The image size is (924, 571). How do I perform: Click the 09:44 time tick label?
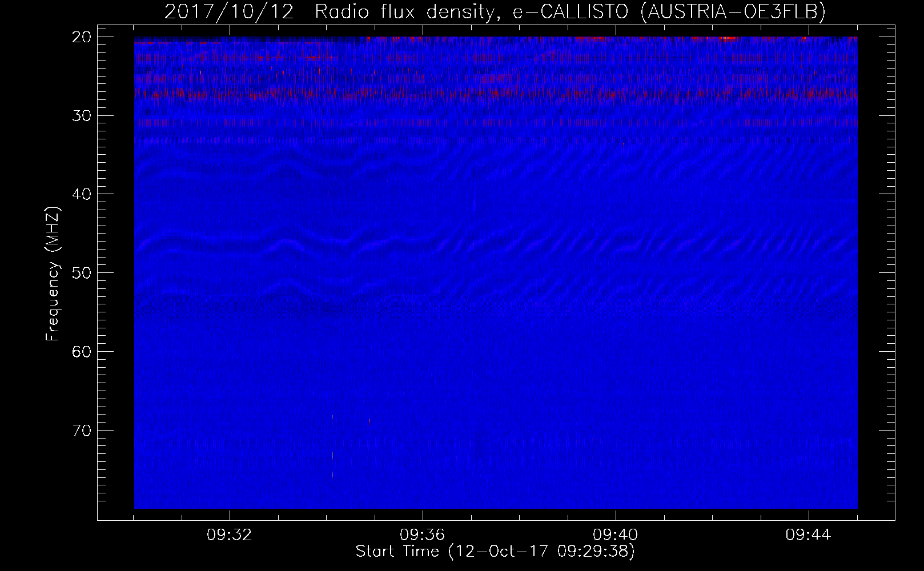point(809,535)
